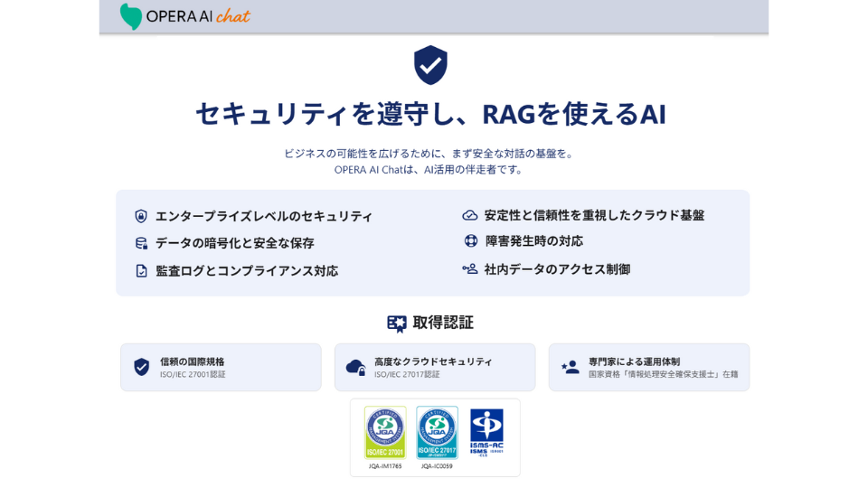
Task: Open the 信頼の国際規格 certification card
Action: pyautogui.click(x=221, y=368)
